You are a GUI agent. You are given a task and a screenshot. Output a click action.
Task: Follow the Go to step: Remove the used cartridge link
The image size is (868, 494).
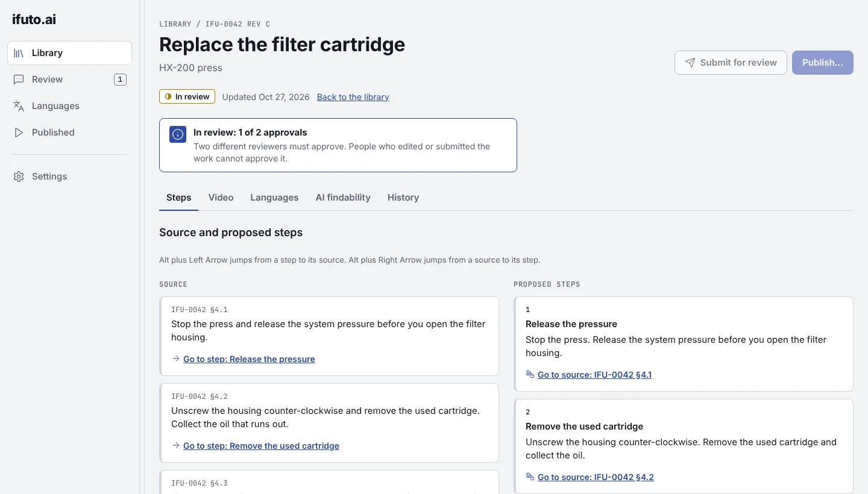coord(261,446)
